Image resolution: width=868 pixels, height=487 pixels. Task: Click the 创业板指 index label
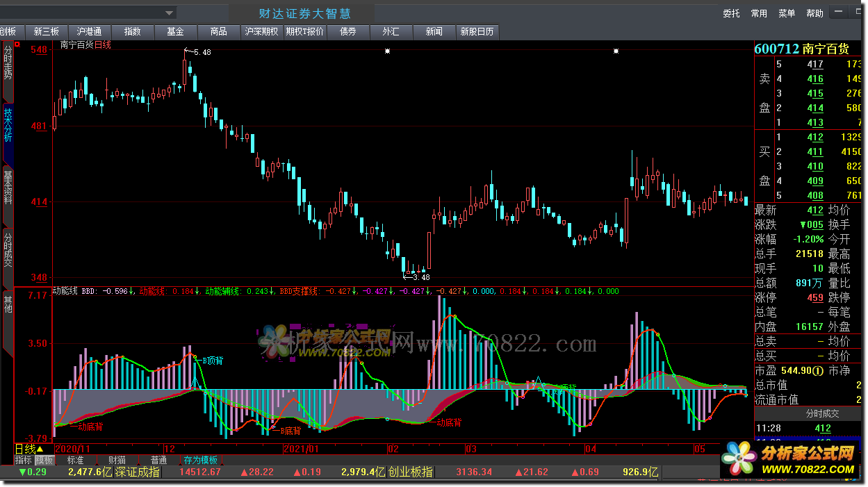pyautogui.click(x=411, y=472)
